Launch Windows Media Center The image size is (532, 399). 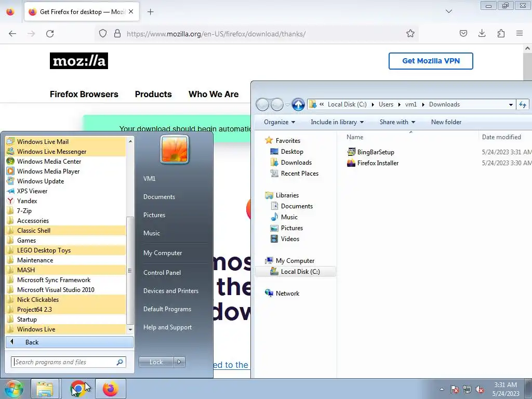66,161
